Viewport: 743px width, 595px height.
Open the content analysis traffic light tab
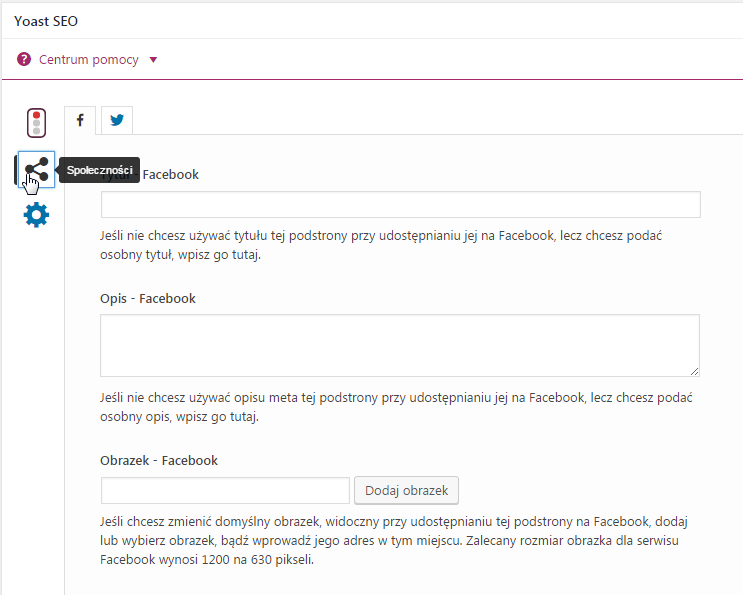pyautogui.click(x=37, y=122)
